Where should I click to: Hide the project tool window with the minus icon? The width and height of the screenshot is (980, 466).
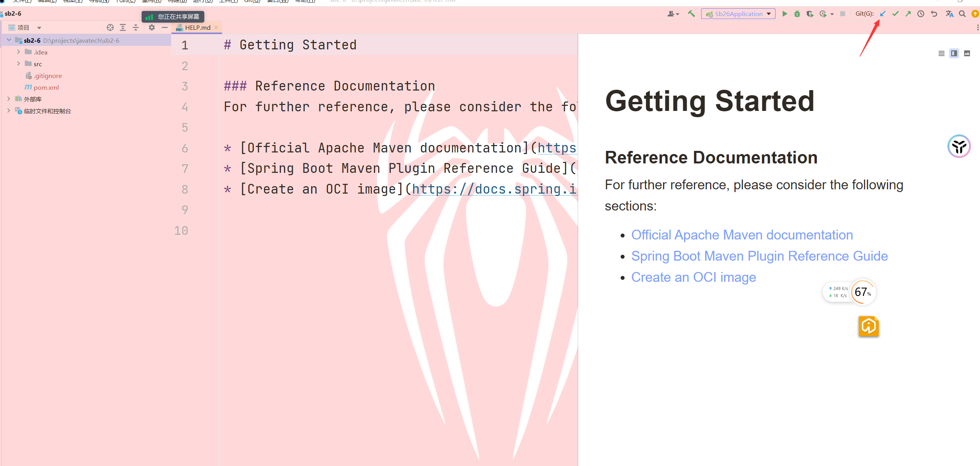pyautogui.click(x=165, y=27)
